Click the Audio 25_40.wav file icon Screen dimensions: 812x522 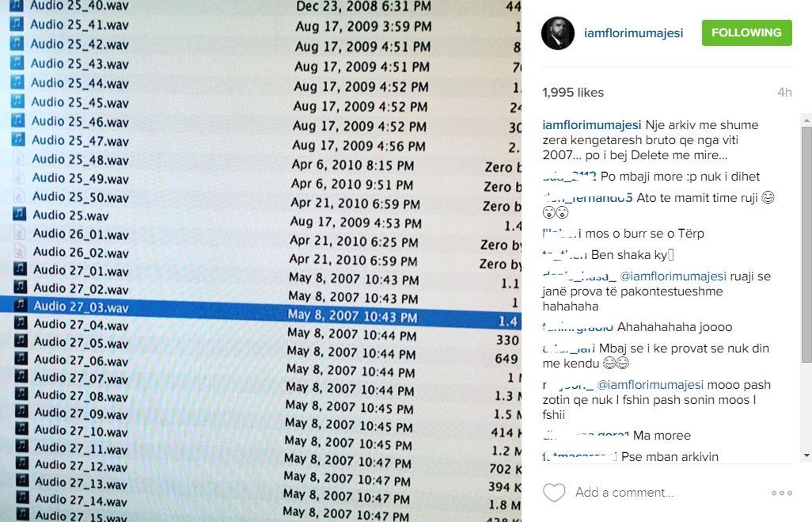pos(17,5)
